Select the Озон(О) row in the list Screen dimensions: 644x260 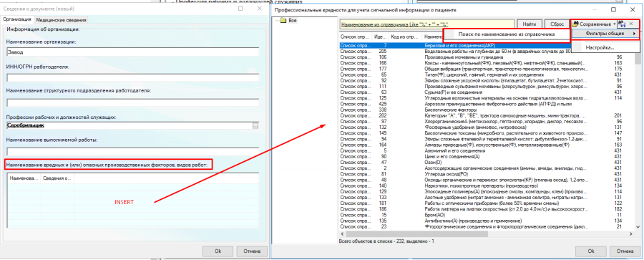pos(487,163)
